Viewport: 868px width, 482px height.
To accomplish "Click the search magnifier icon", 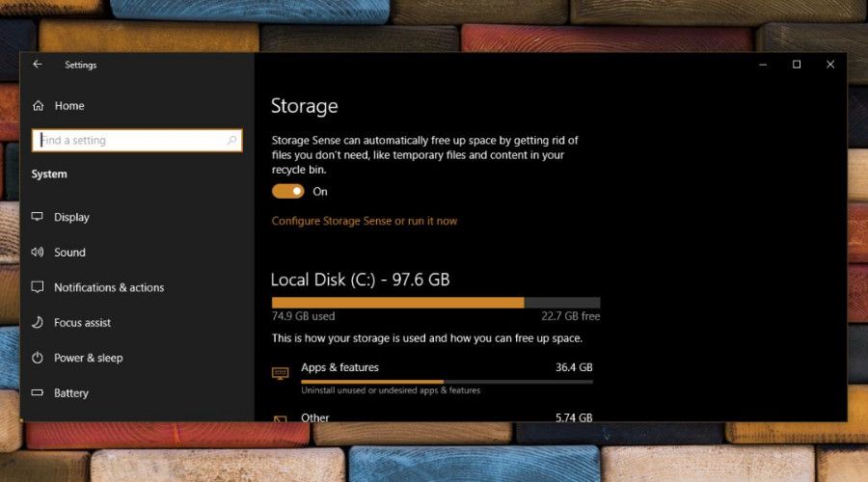I will [x=231, y=141].
